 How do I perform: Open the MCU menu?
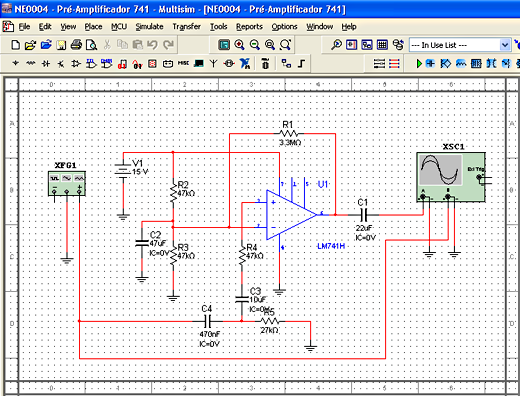click(x=119, y=27)
